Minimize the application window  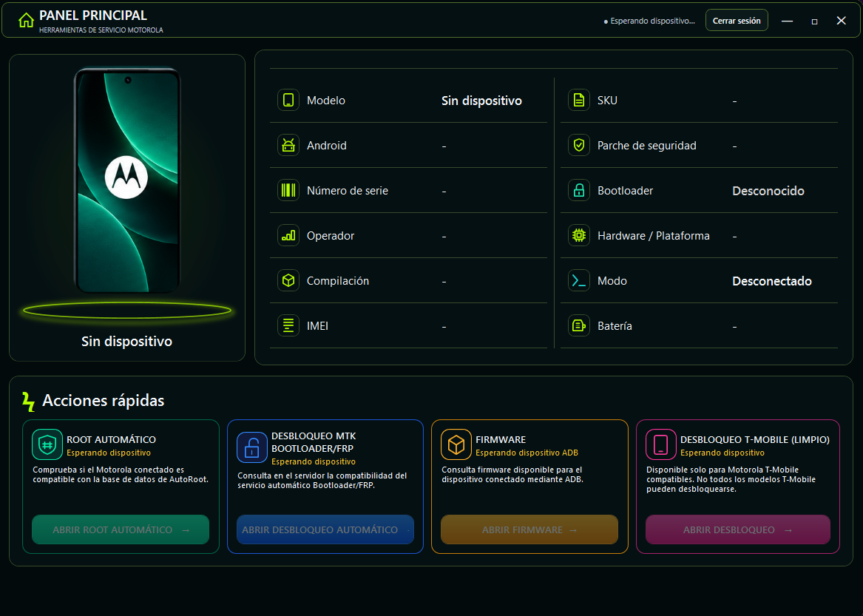[787, 21]
